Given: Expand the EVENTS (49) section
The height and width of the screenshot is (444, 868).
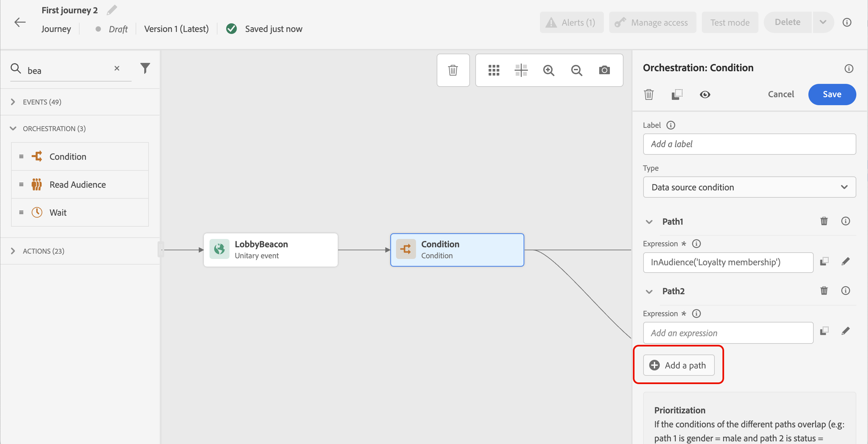Looking at the screenshot, I should click(x=13, y=102).
